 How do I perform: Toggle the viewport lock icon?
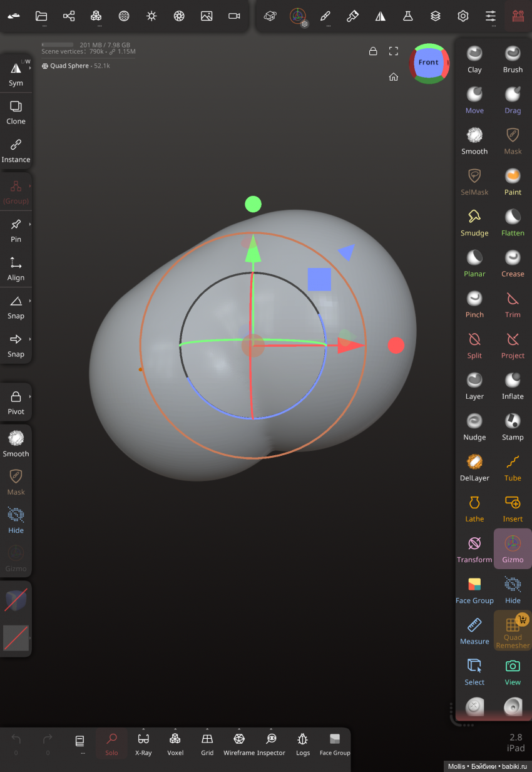click(373, 51)
